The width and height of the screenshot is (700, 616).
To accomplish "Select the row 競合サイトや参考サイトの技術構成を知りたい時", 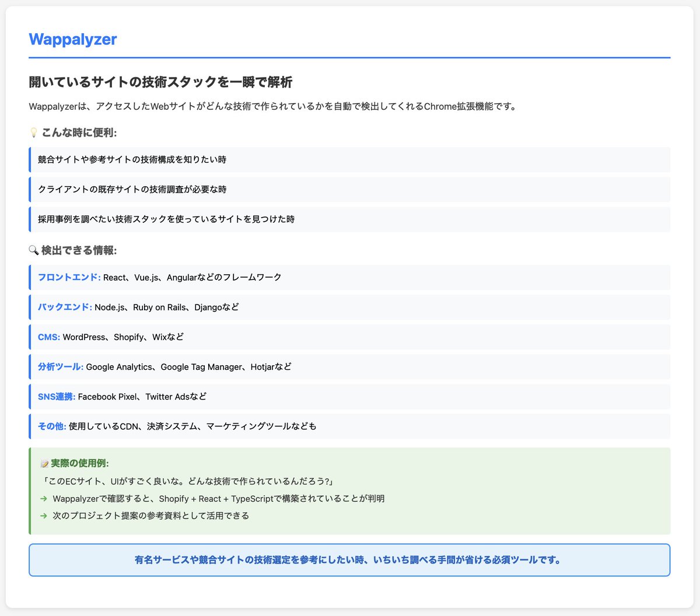I will (x=349, y=159).
